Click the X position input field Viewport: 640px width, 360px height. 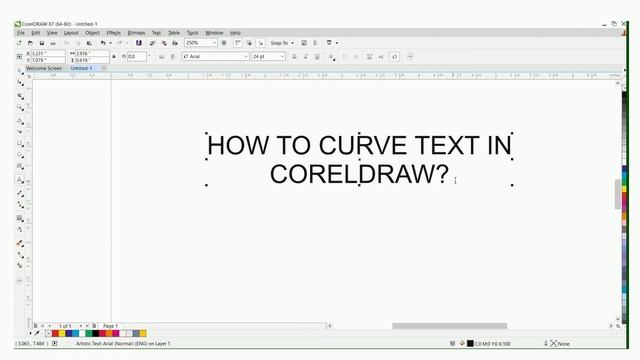coord(48,53)
